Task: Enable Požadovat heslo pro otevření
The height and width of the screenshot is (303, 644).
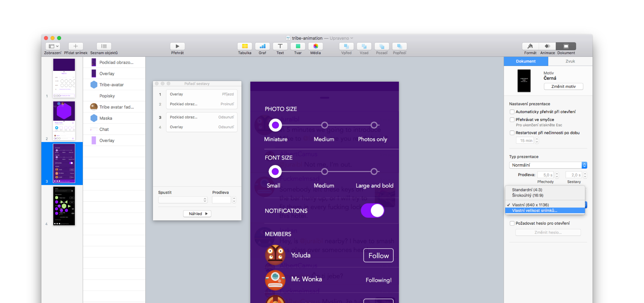Action: click(x=512, y=223)
